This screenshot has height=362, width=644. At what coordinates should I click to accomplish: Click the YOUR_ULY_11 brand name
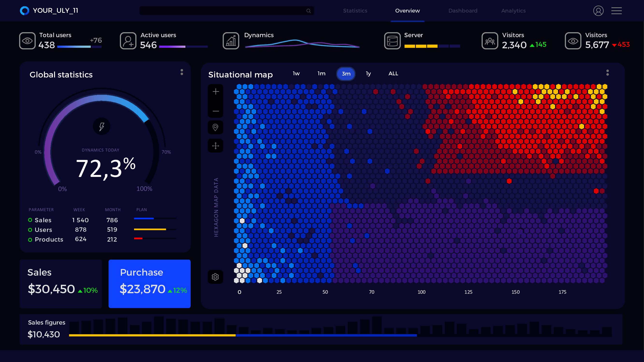pyautogui.click(x=56, y=10)
